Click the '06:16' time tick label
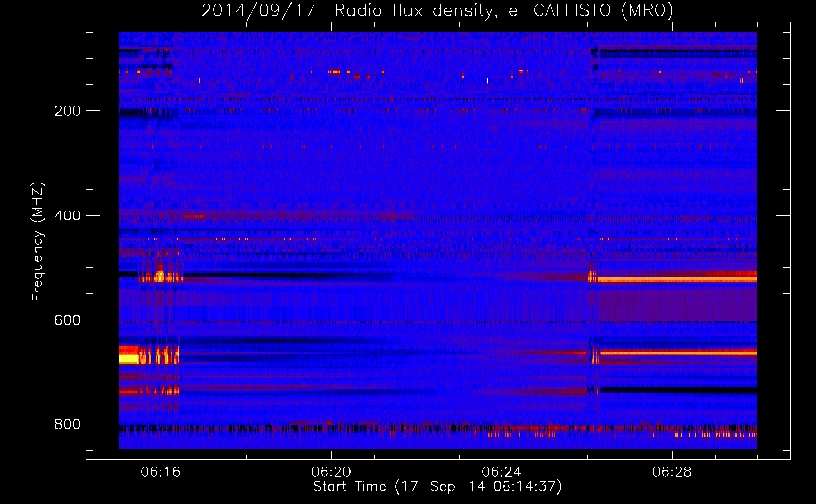816x504 pixels. (161, 472)
